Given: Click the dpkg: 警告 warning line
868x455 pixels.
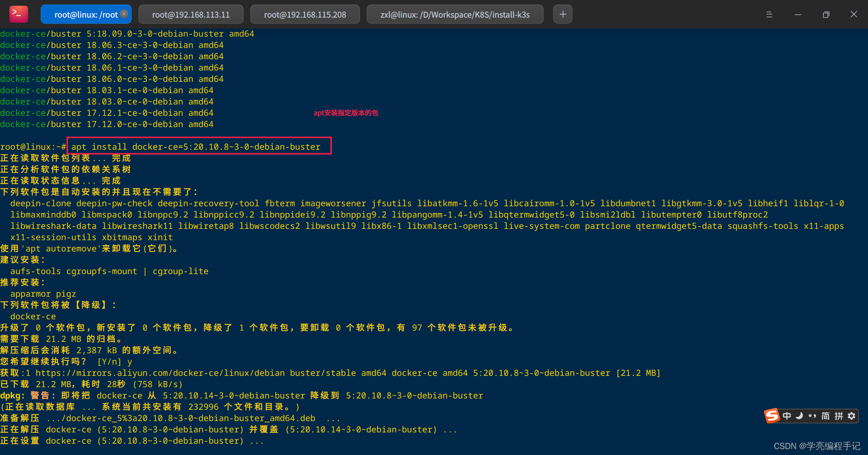Looking at the screenshot, I should [x=241, y=395].
